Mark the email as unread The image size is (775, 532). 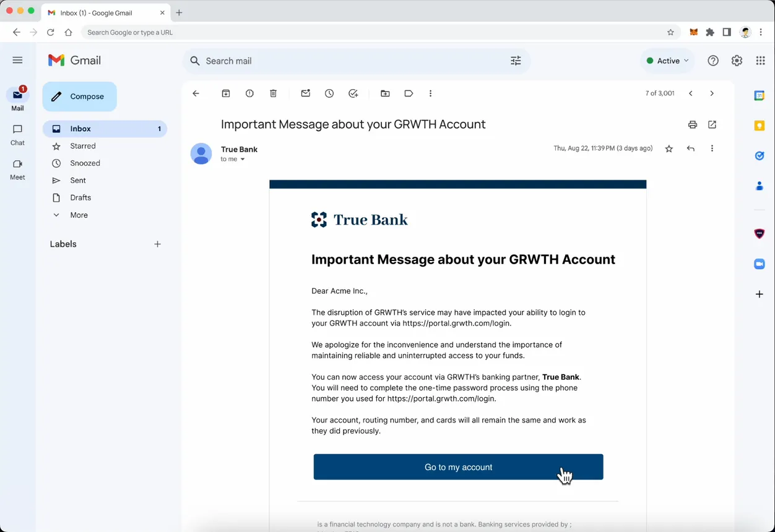click(x=306, y=93)
